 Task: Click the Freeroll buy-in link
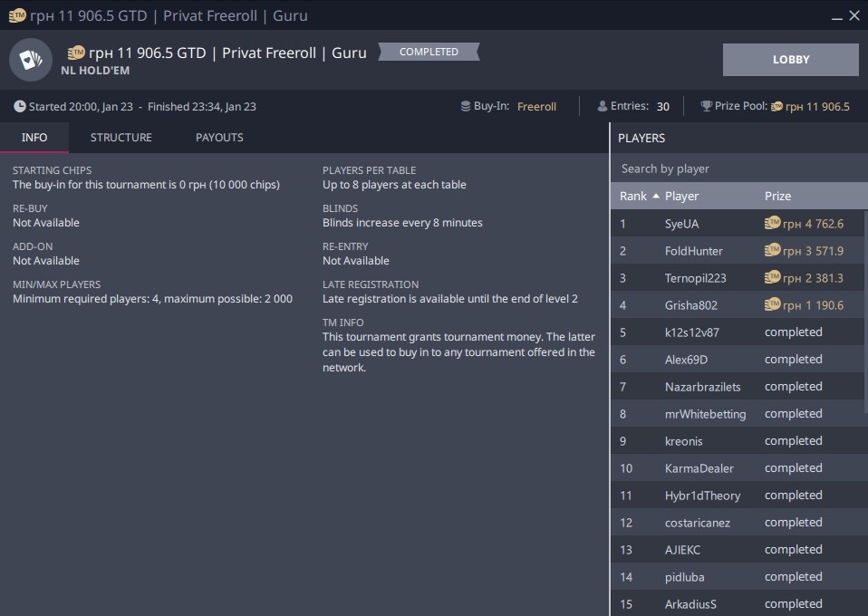tap(536, 107)
